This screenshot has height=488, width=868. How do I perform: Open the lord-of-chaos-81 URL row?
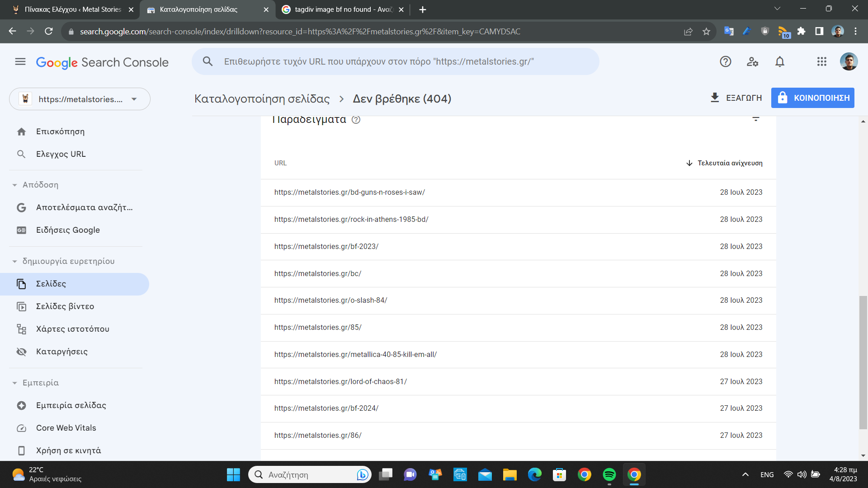coord(519,382)
